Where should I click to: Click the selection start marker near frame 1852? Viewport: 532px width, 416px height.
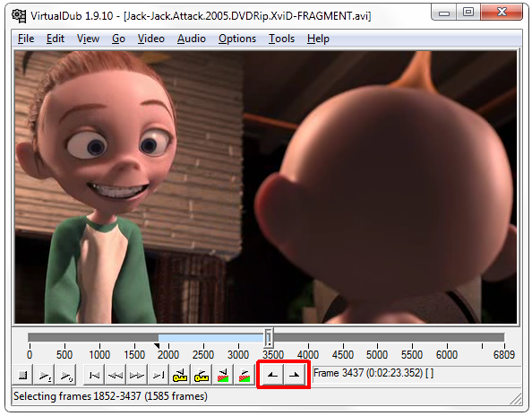point(157,346)
